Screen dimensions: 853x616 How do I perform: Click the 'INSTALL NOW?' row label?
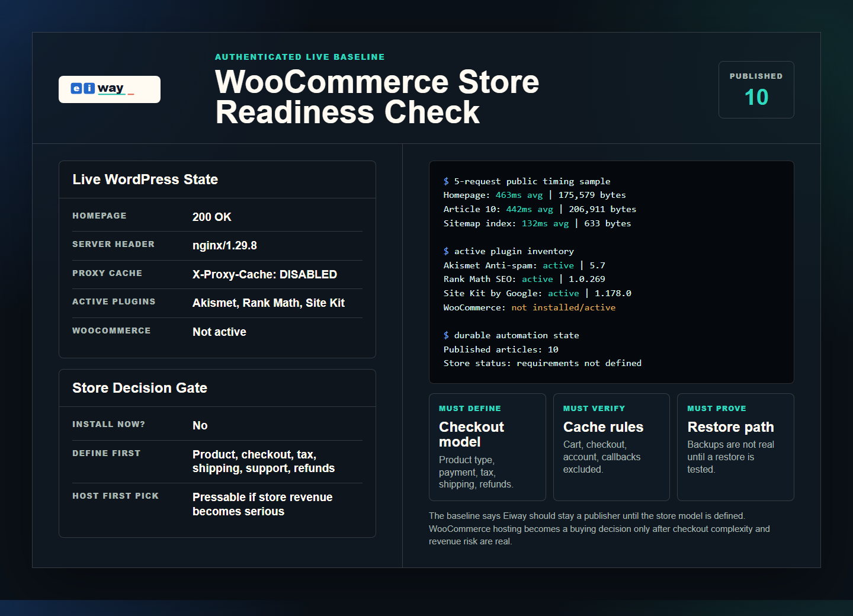tap(108, 424)
